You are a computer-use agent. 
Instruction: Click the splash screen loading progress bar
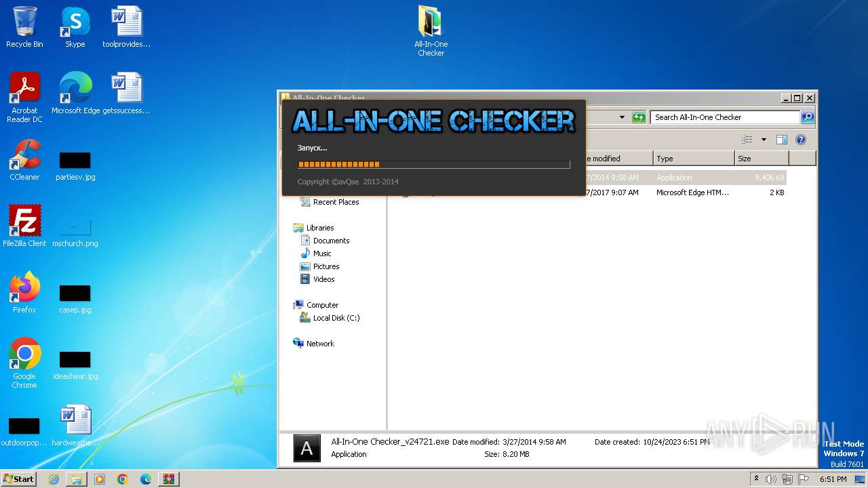[x=434, y=164]
